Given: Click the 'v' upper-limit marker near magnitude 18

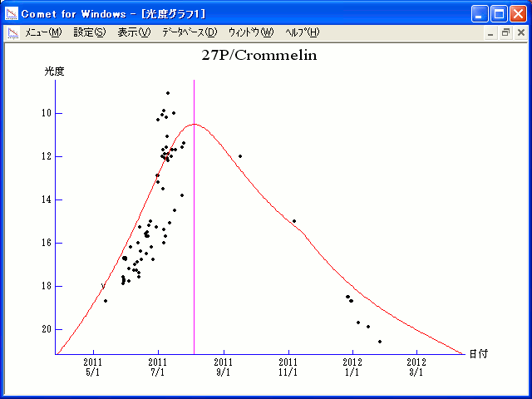Looking at the screenshot, I should coord(103,286).
